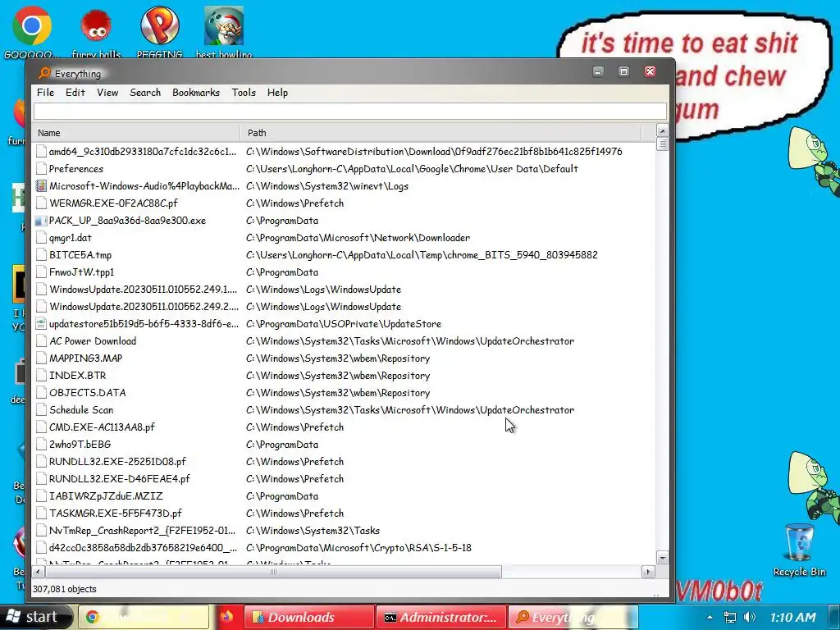Select the AC Power Download entry
The width and height of the screenshot is (840, 630).
tap(93, 340)
